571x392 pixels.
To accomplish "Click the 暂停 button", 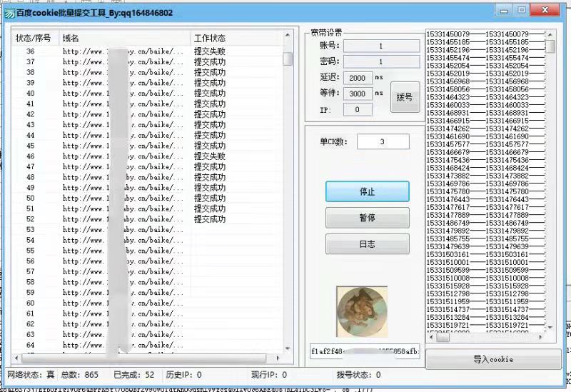I will coord(367,218).
